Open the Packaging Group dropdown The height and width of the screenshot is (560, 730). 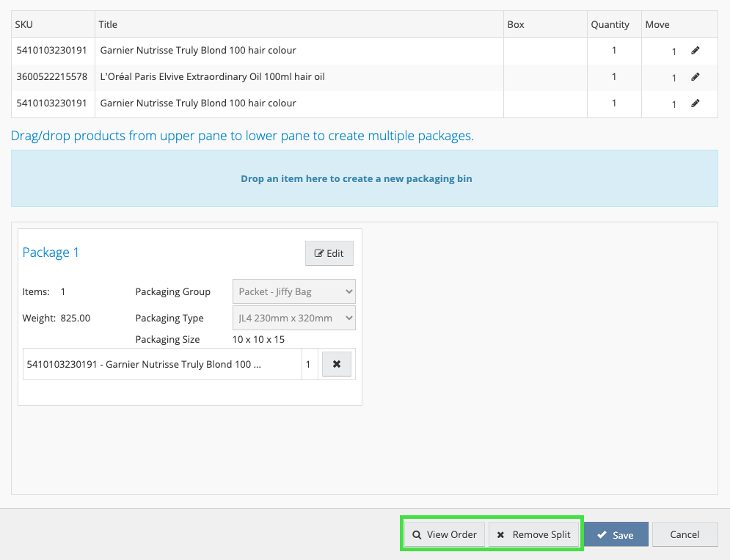294,291
